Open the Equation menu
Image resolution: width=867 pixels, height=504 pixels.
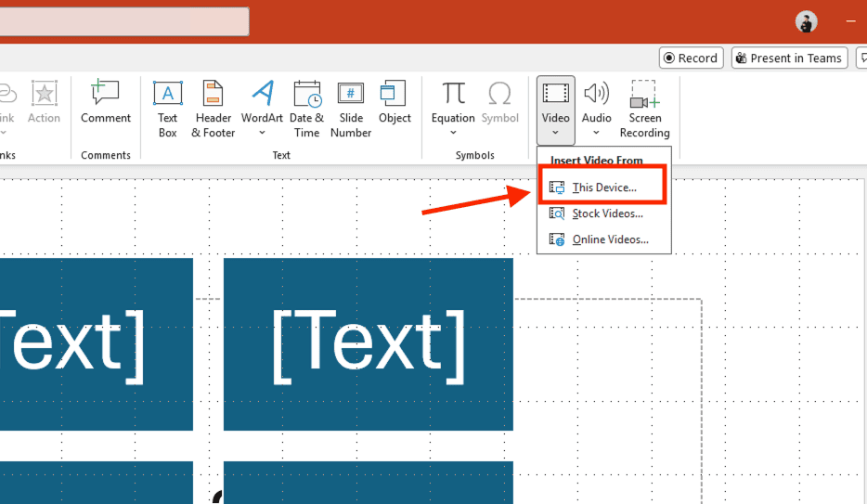coord(453,109)
